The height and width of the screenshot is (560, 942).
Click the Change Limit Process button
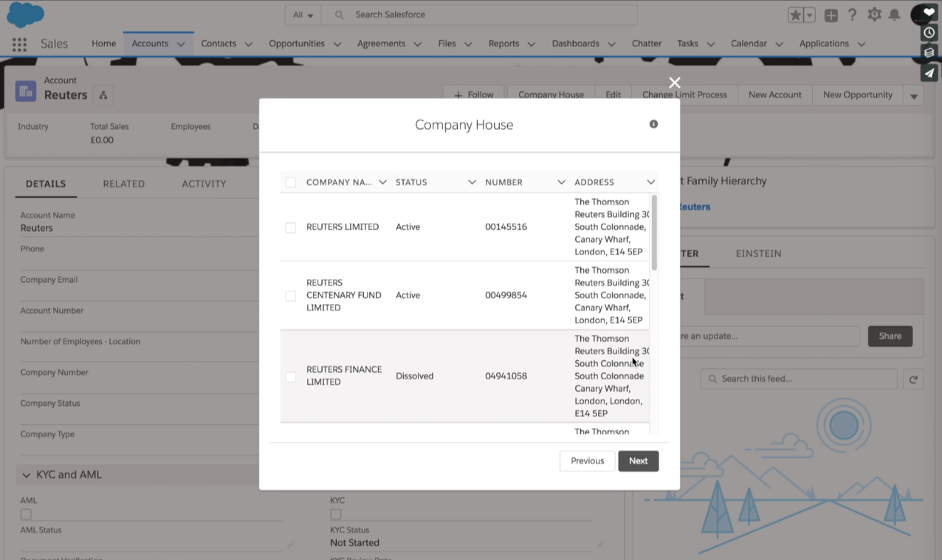coord(684,95)
